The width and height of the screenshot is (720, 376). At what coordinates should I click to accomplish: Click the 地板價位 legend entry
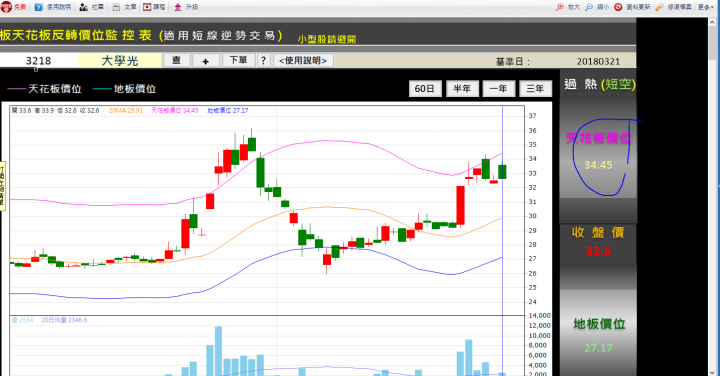pos(124,89)
